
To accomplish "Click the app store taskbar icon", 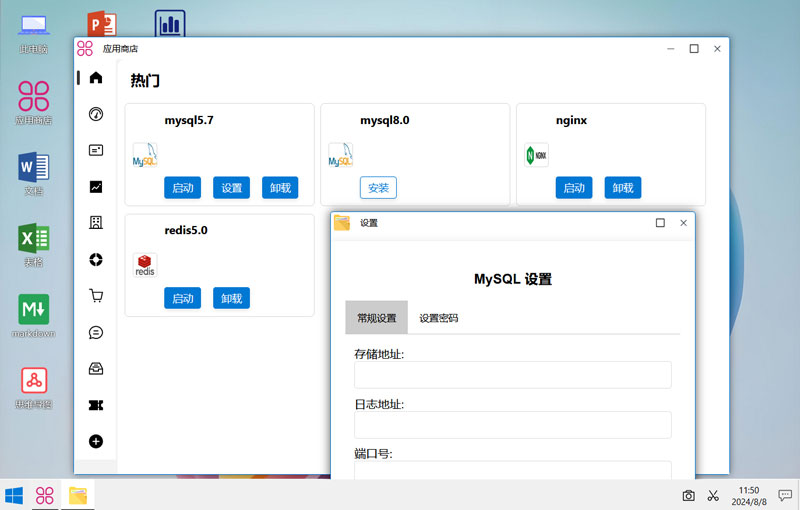I will point(45,495).
